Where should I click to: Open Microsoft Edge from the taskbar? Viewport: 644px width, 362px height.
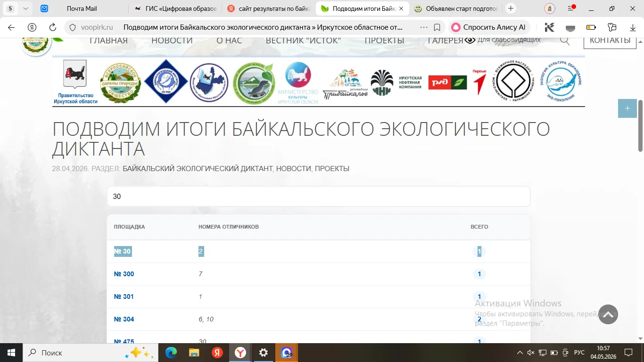pyautogui.click(x=171, y=353)
